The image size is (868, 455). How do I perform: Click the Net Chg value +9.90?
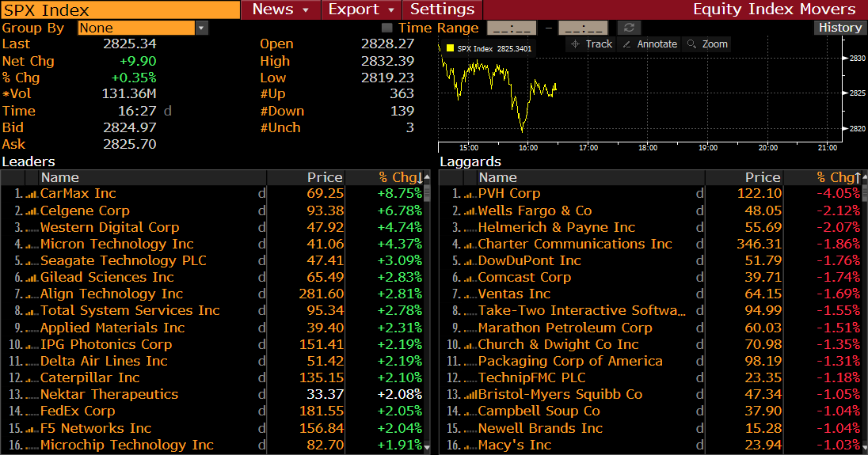138,62
